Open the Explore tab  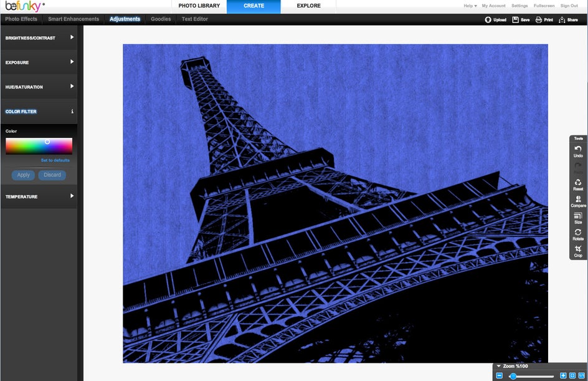308,6
